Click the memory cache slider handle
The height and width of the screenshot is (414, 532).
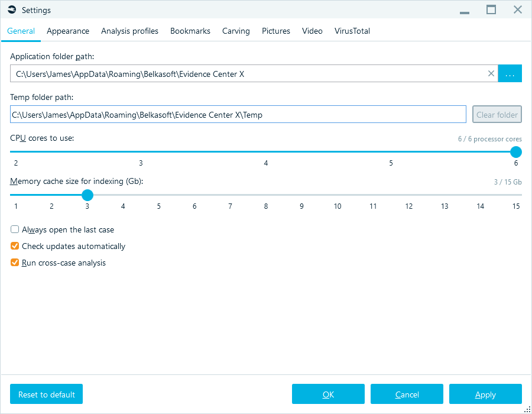[x=87, y=195]
